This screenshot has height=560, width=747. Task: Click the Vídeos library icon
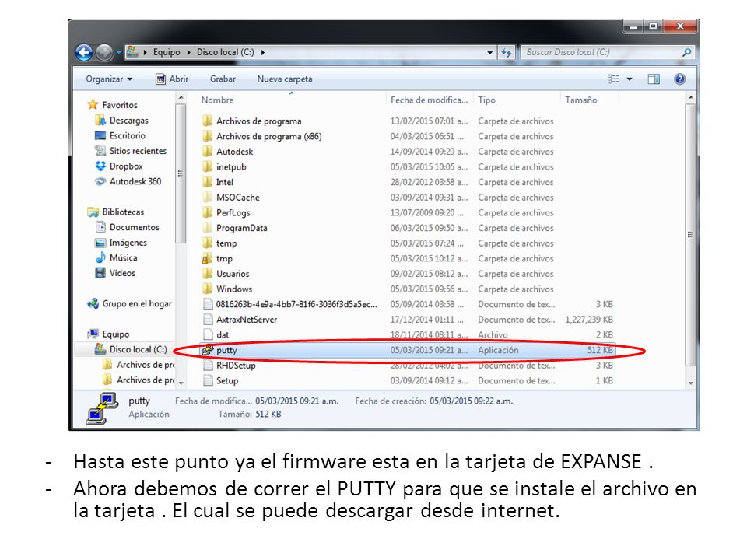click(100, 273)
